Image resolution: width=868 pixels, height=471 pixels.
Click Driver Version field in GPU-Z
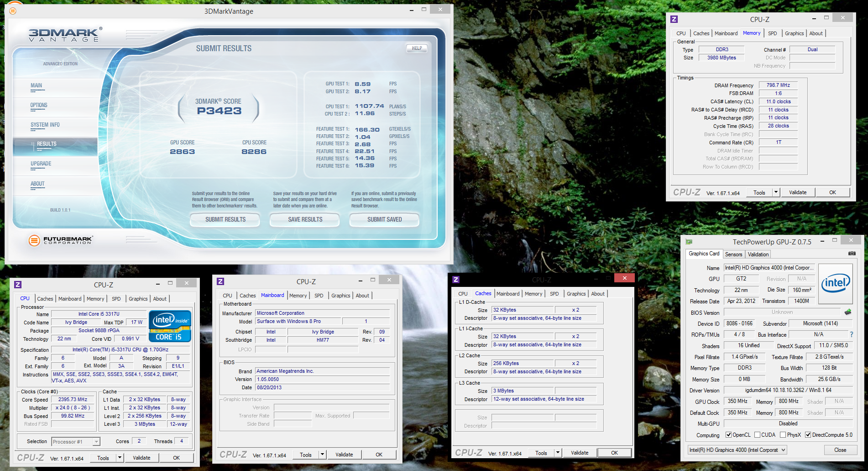pyautogui.click(x=788, y=390)
